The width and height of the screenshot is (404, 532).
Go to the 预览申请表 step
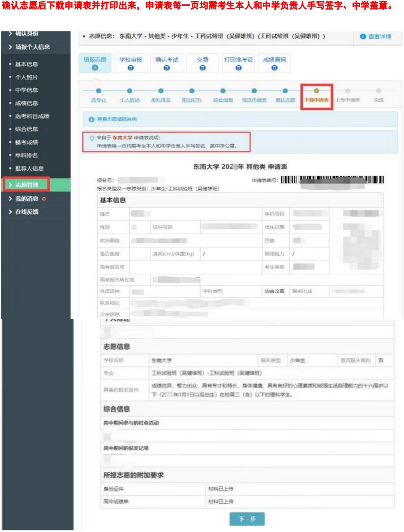pyautogui.click(x=254, y=100)
